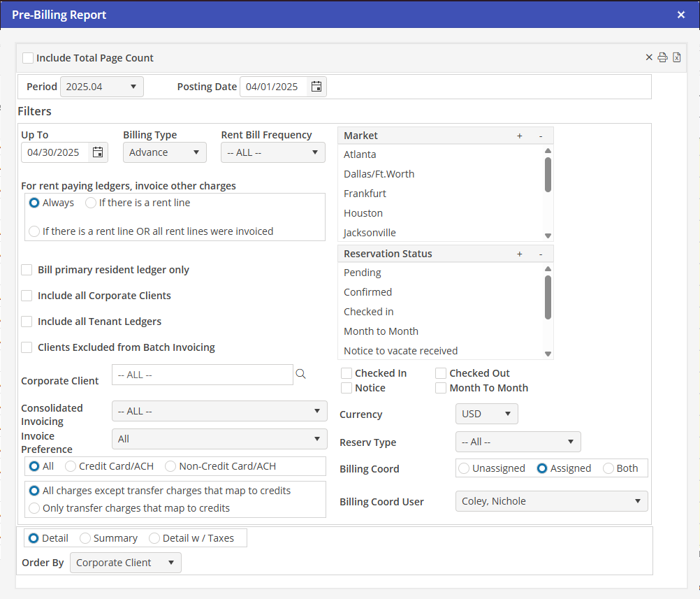
Task: Close the Pre-Billing Report dialog
Action: (x=681, y=15)
